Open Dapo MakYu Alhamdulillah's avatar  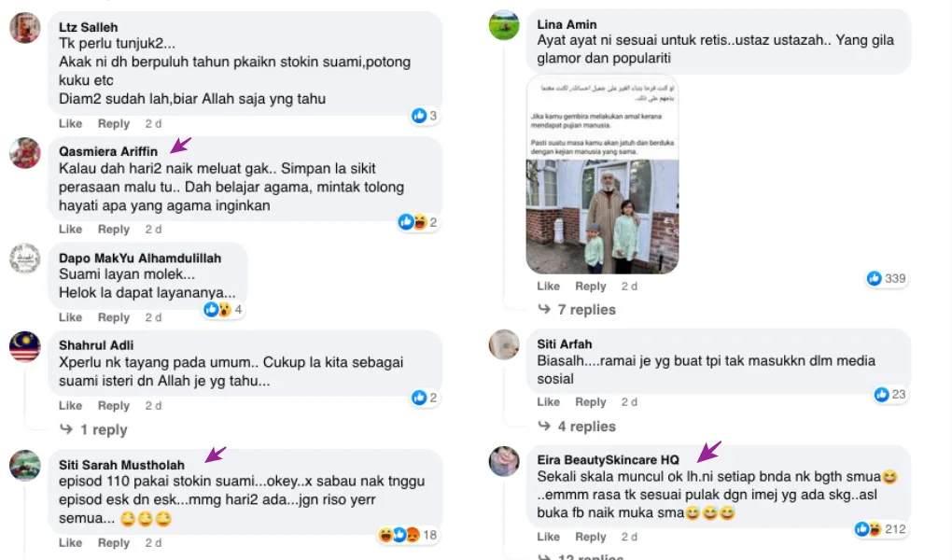point(25,259)
